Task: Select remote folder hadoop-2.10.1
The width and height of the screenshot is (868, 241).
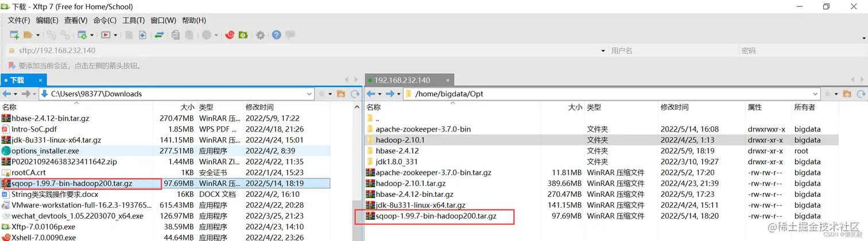Action: tap(602, 140)
